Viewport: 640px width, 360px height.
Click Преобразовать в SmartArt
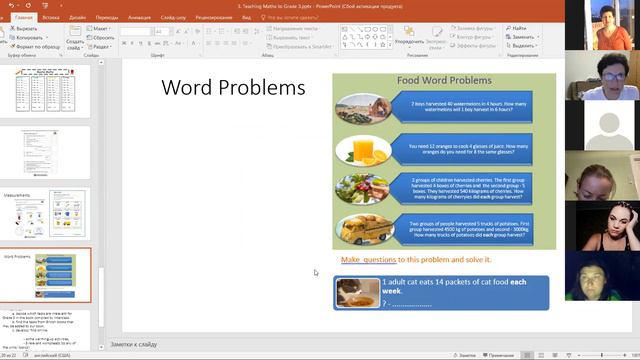pos(300,47)
